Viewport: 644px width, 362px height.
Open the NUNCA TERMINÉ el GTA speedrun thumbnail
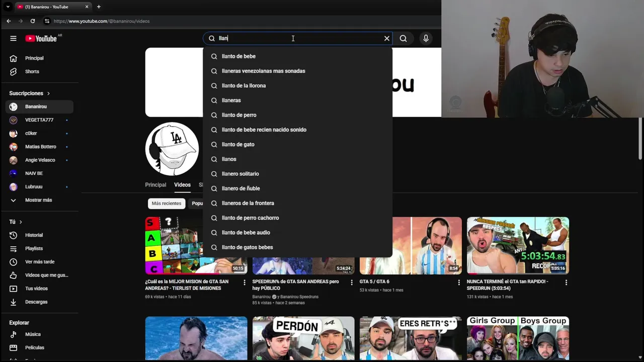pos(518,245)
